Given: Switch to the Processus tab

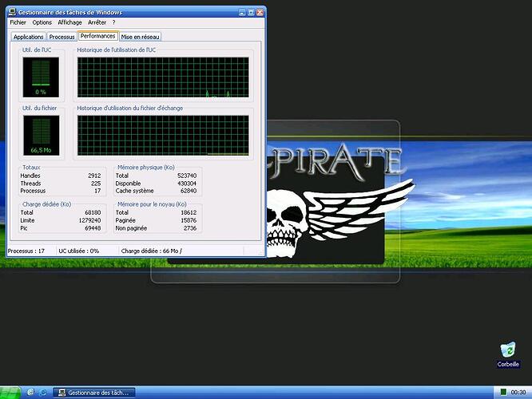Looking at the screenshot, I should click(x=62, y=37).
